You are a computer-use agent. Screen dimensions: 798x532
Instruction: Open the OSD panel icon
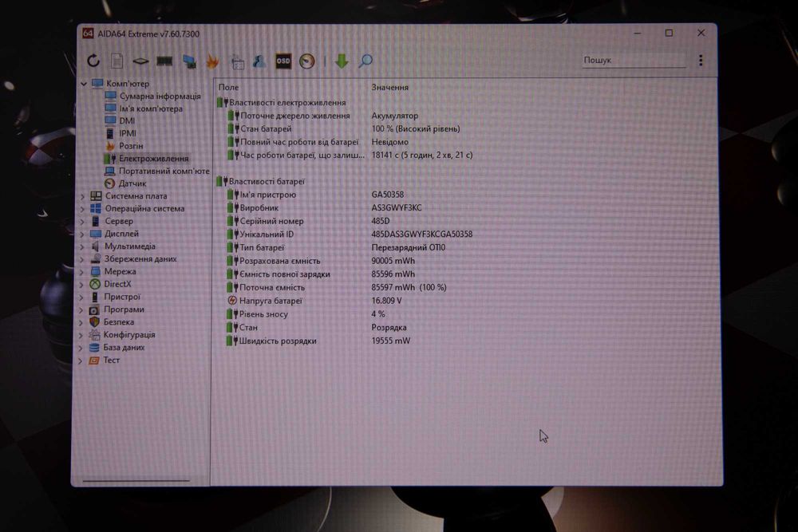(x=283, y=61)
